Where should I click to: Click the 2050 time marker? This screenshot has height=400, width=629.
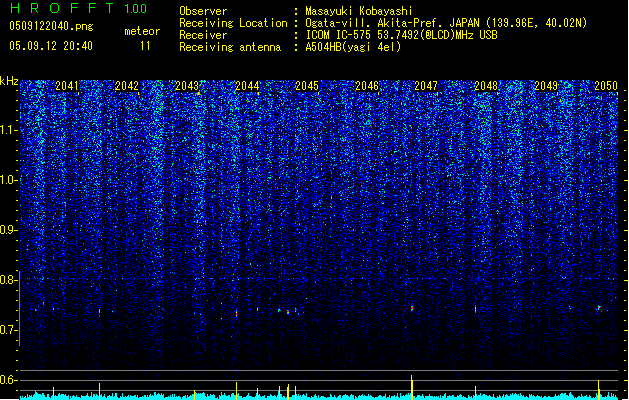pyautogui.click(x=606, y=86)
